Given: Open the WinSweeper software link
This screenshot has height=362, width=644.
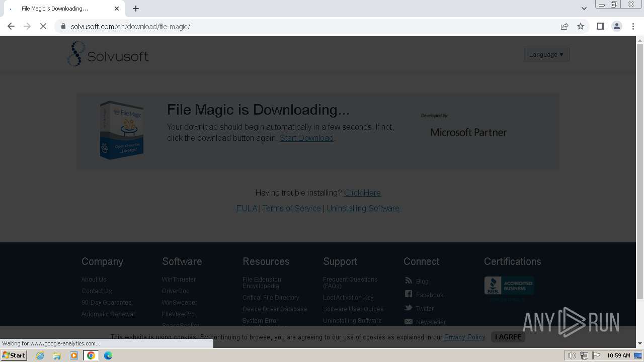Looking at the screenshot, I should (x=180, y=303).
